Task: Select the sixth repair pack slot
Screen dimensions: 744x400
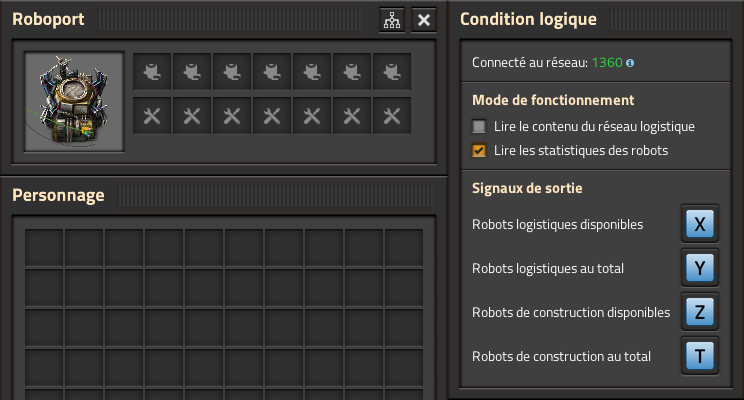Action: pos(352,116)
